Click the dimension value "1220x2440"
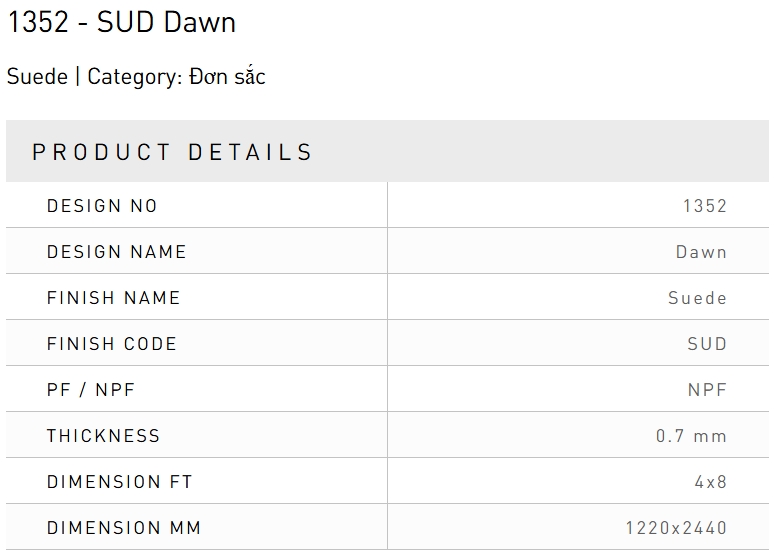Screen dimensions: 775x558 click(x=676, y=528)
